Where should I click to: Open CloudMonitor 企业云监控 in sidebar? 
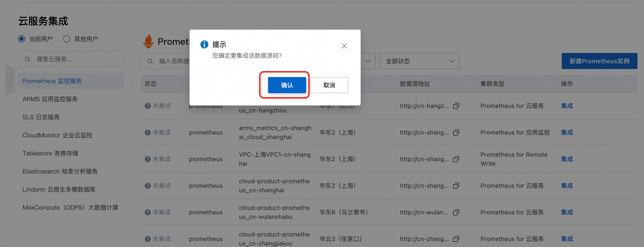click(x=57, y=135)
